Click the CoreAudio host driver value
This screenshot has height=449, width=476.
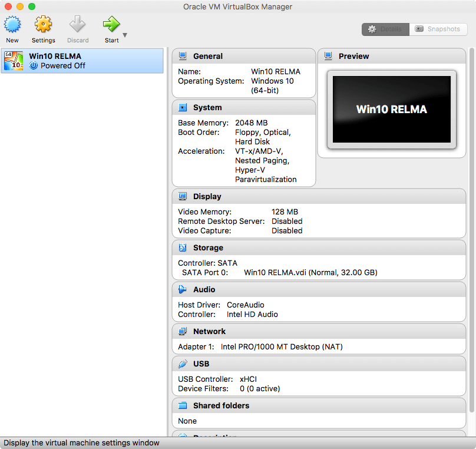pos(245,305)
